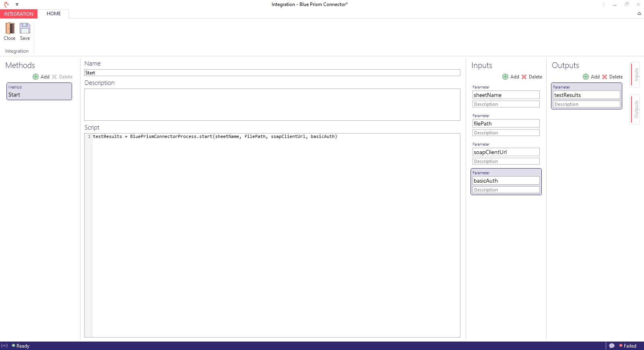This screenshot has height=350, width=644.
Task: Click Description field below sheetName
Action: pyautogui.click(x=506, y=104)
